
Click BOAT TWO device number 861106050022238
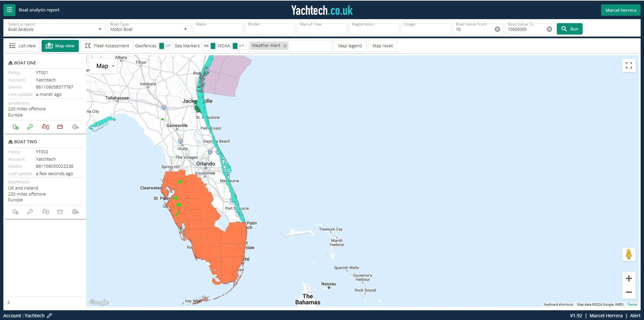point(54,166)
